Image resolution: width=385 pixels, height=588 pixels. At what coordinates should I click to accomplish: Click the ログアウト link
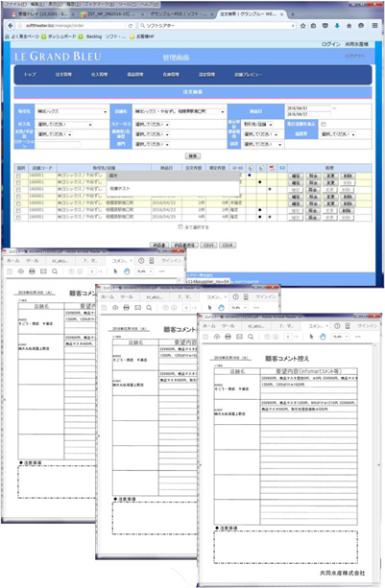coord(354,56)
